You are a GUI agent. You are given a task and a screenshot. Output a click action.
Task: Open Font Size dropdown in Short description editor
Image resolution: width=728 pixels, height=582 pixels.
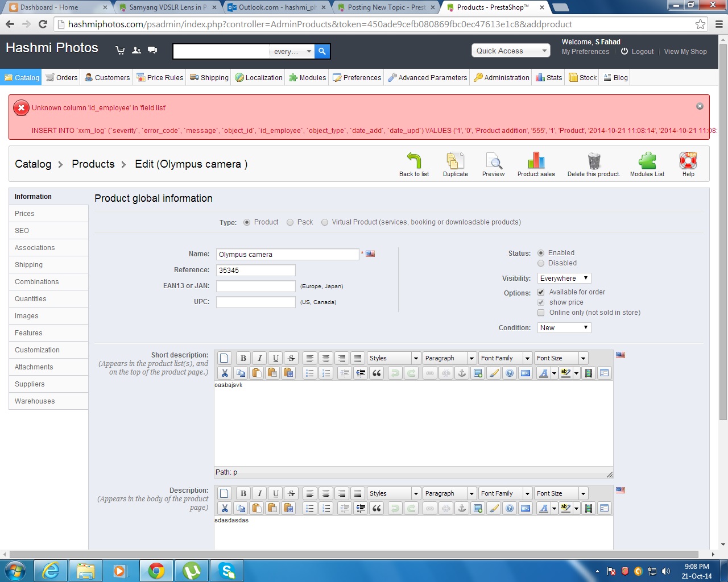click(x=561, y=358)
